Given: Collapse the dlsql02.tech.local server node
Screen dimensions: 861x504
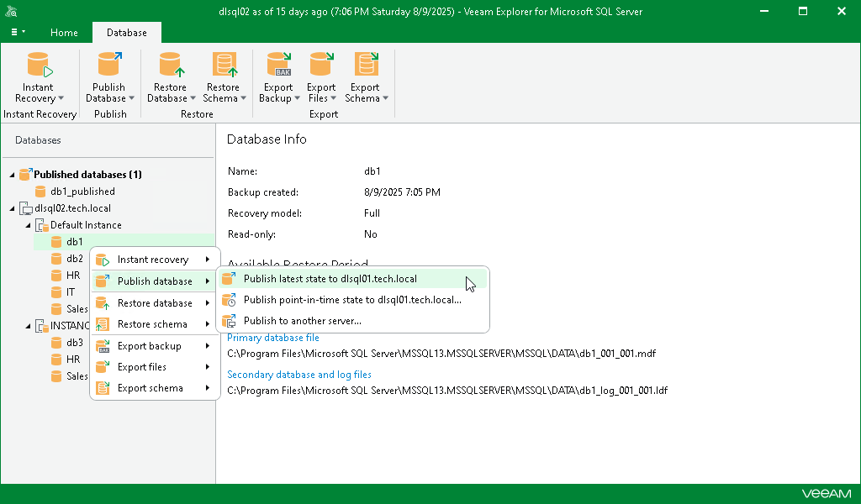Looking at the screenshot, I should pyautogui.click(x=13, y=208).
